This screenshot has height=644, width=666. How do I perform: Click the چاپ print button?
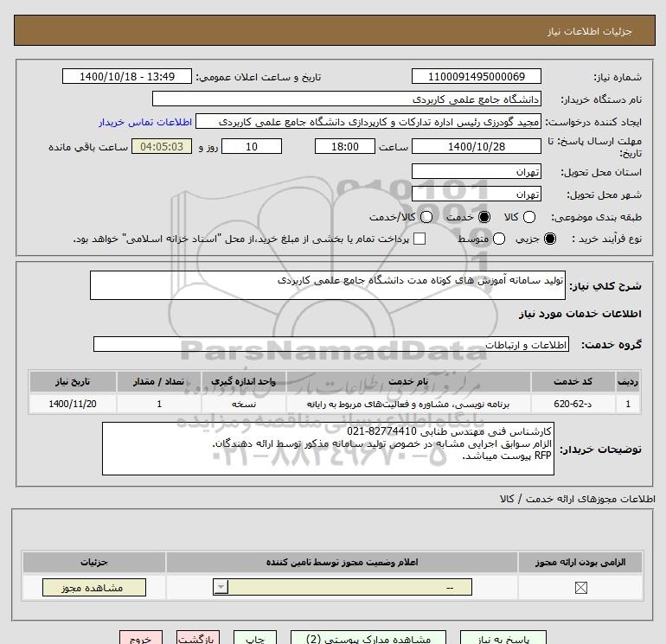pos(255,638)
